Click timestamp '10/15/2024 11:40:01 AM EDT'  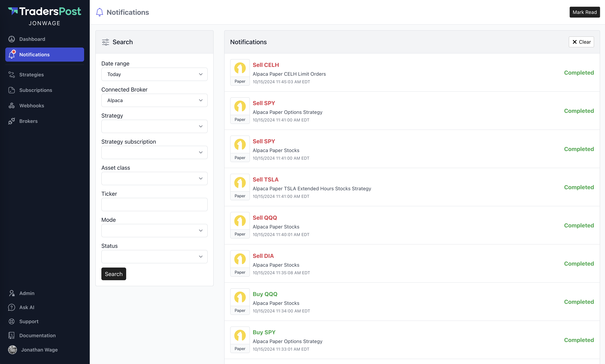pyautogui.click(x=281, y=235)
